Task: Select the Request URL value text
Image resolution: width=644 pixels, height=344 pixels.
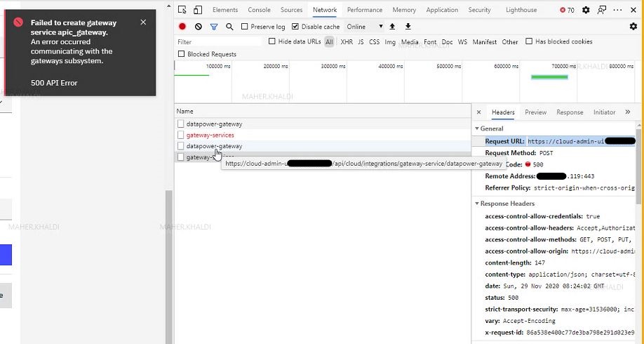Action: pos(581,141)
